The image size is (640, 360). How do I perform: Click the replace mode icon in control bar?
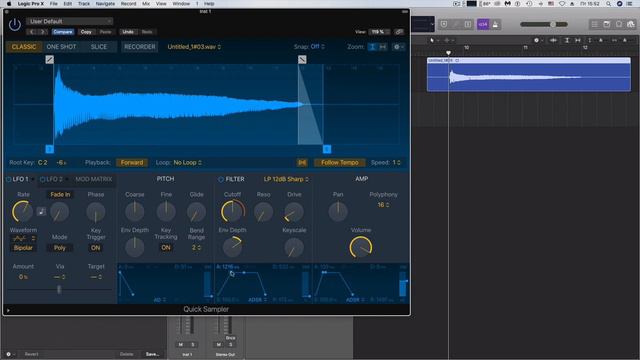point(444,24)
